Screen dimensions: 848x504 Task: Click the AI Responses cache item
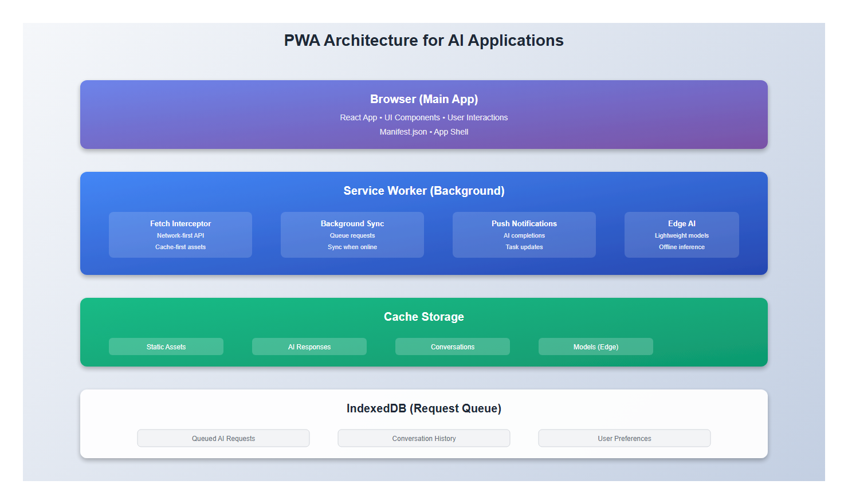tap(309, 346)
